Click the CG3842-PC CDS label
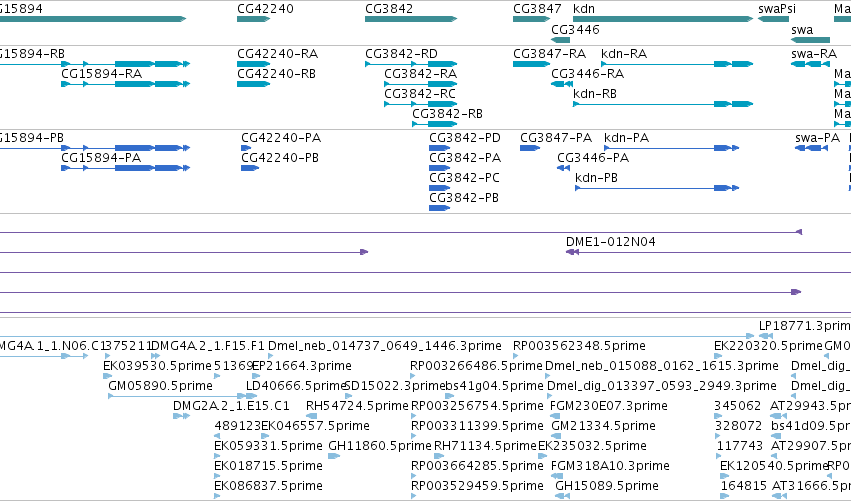Screen dimensions: 851x501 pyautogui.click(x=465, y=178)
